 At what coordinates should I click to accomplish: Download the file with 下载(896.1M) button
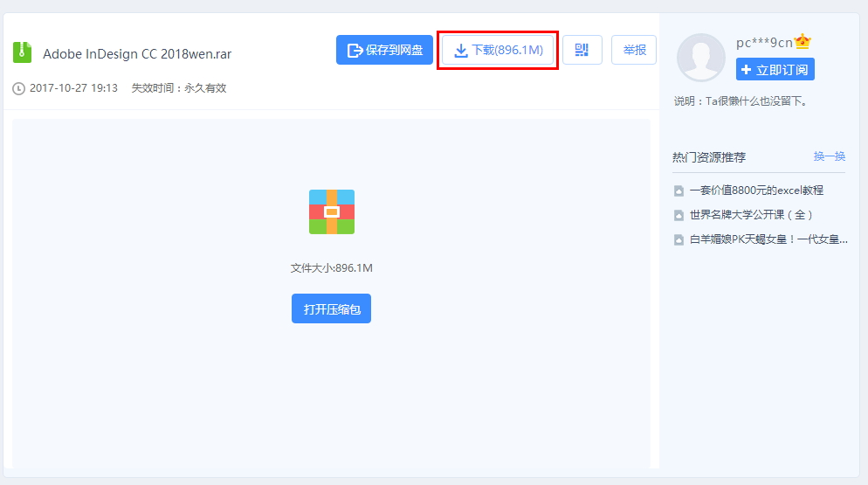(497, 50)
